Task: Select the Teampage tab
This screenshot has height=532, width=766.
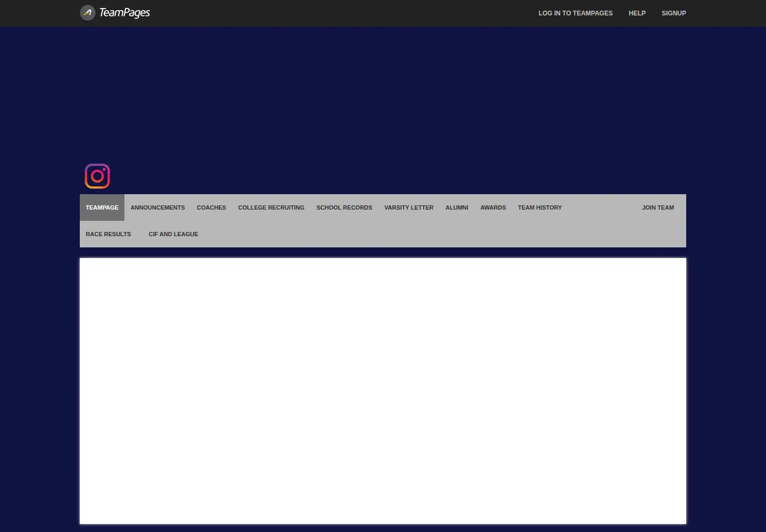Action: (102, 207)
